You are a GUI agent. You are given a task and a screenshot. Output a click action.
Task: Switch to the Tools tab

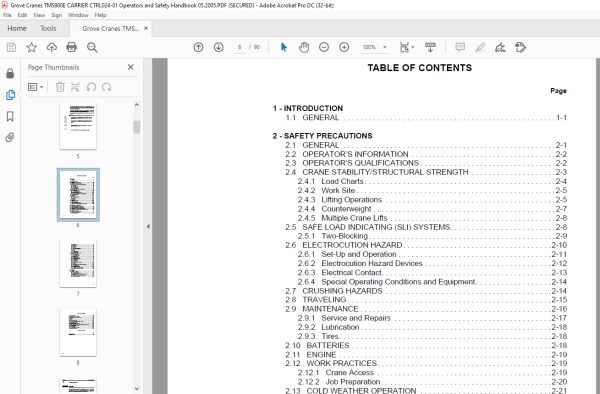(x=48, y=28)
